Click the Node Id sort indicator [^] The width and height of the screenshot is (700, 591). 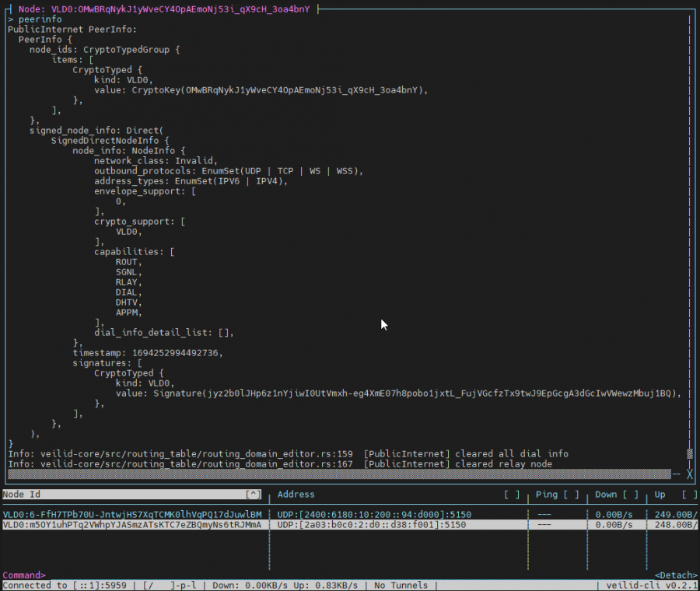click(x=253, y=495)
